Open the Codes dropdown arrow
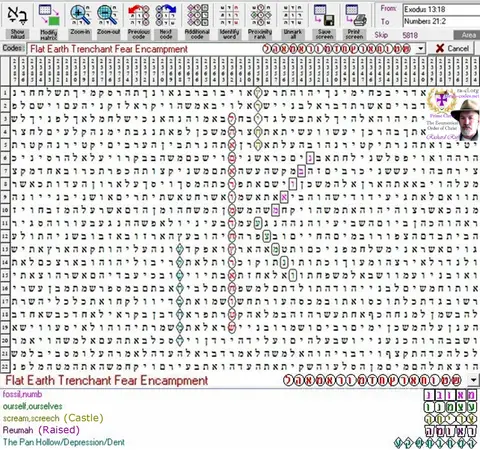 coord(421,49)
